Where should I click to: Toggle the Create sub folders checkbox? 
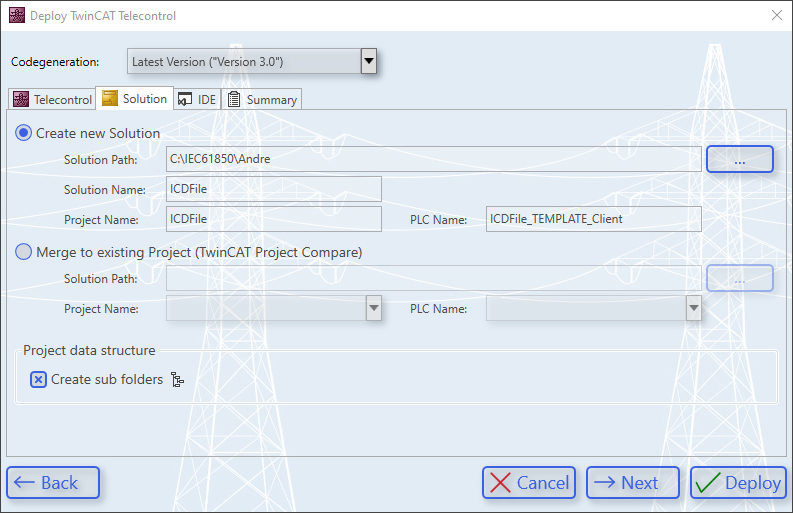tap(38, 379)
